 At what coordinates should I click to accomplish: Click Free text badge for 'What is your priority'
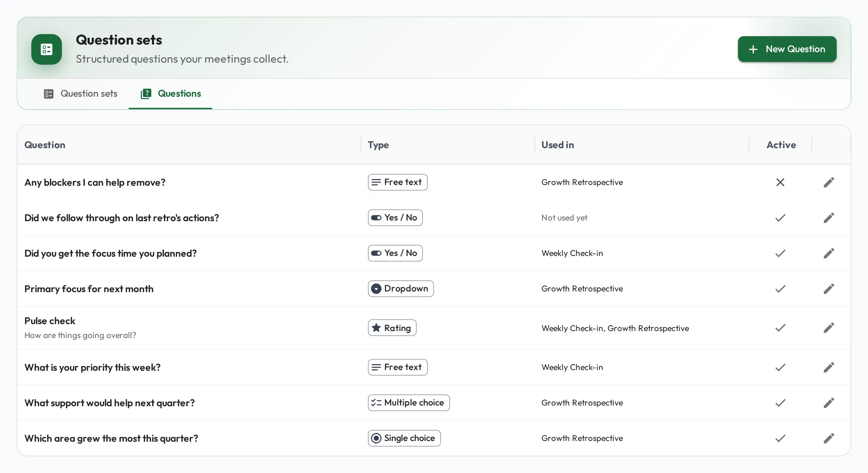[397, 367]
